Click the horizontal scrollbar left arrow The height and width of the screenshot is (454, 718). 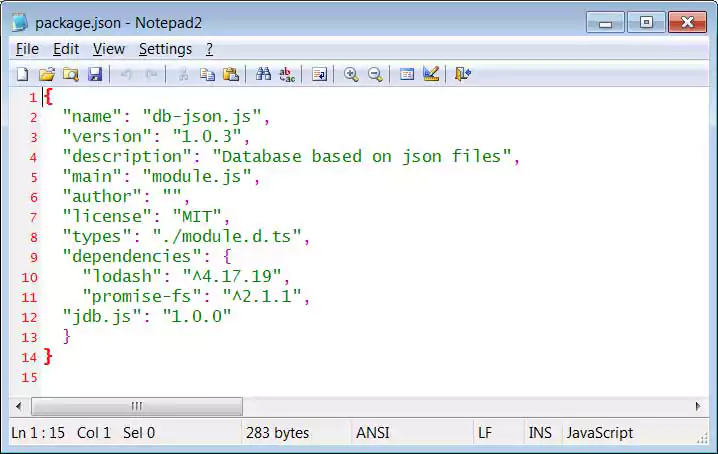18,406
